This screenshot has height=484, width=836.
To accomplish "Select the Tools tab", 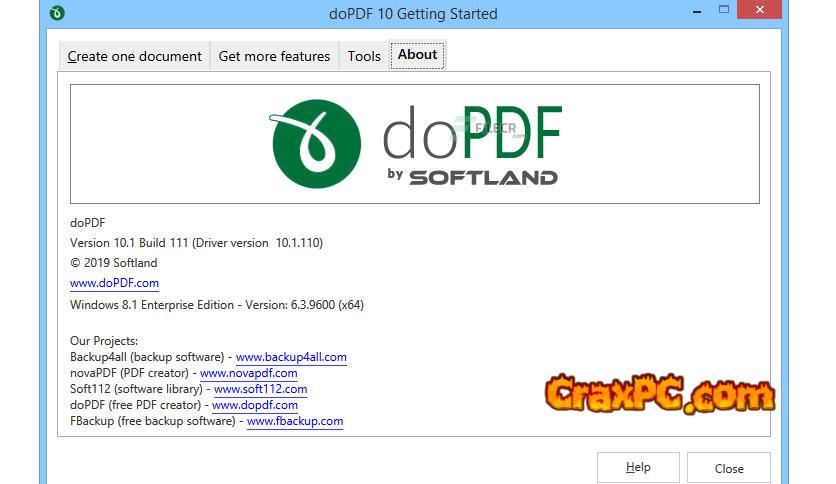I will 364,57.
